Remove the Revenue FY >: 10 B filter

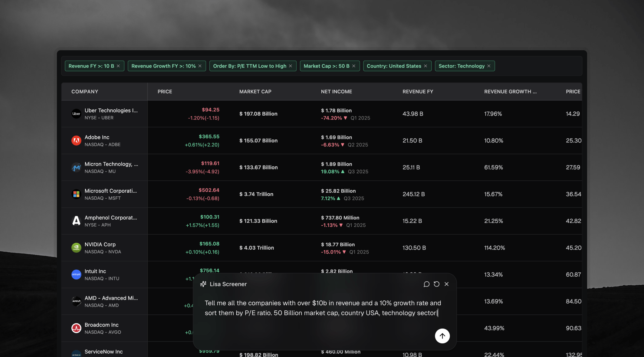point(118,66)
